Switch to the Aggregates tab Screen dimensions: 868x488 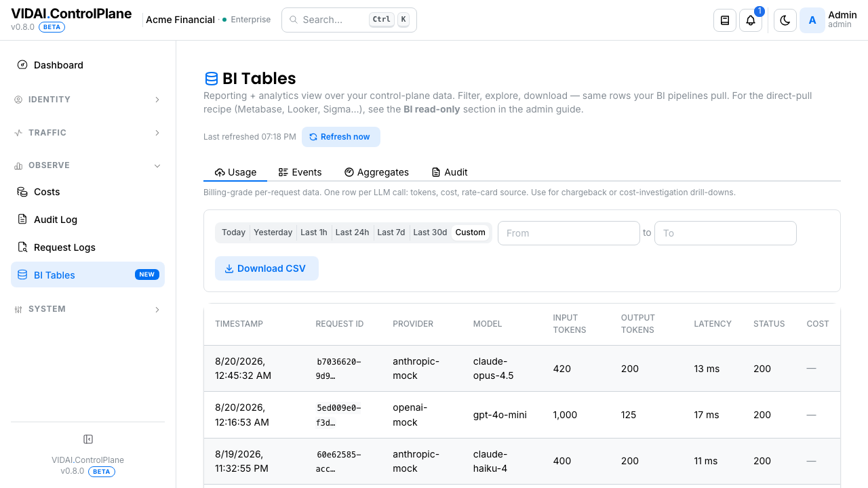376,172
